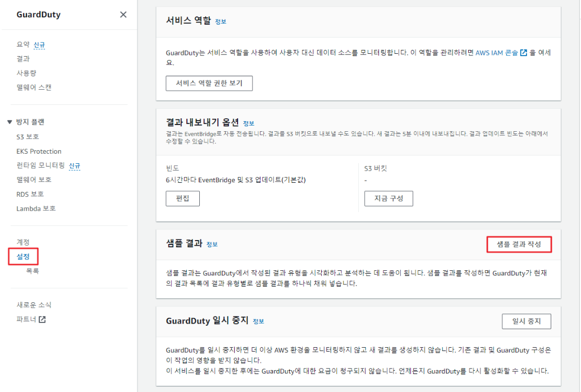Click the 신규 badge next to 요약

pyautogui.click(x=39, y=45)
